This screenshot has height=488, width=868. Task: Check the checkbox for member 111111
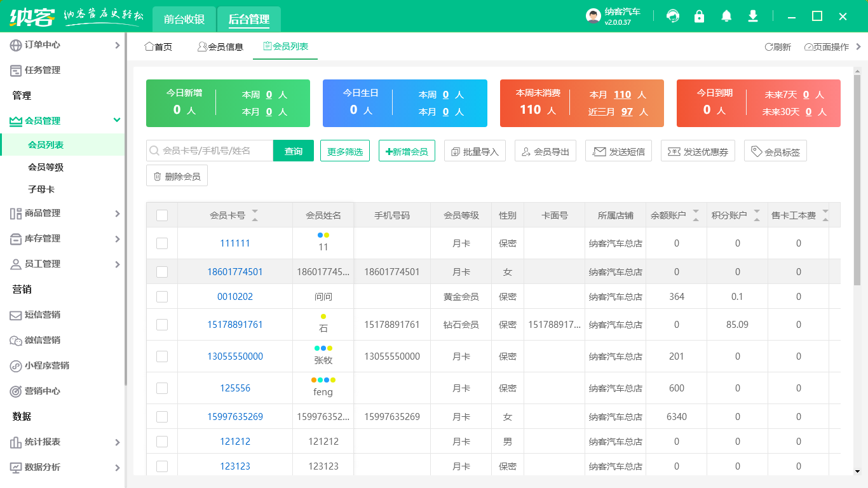coord(161,243)
